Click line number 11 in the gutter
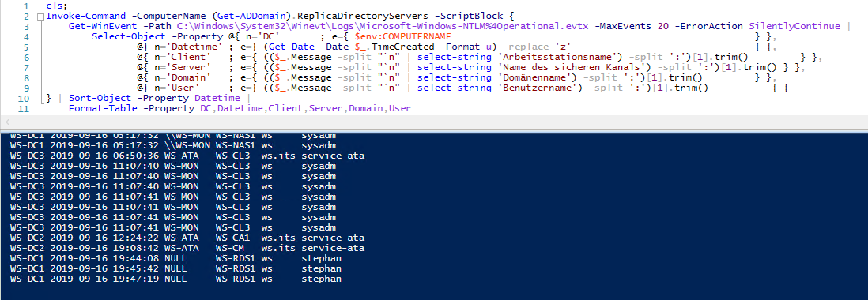868x300 pixels. tap(23, 108)
